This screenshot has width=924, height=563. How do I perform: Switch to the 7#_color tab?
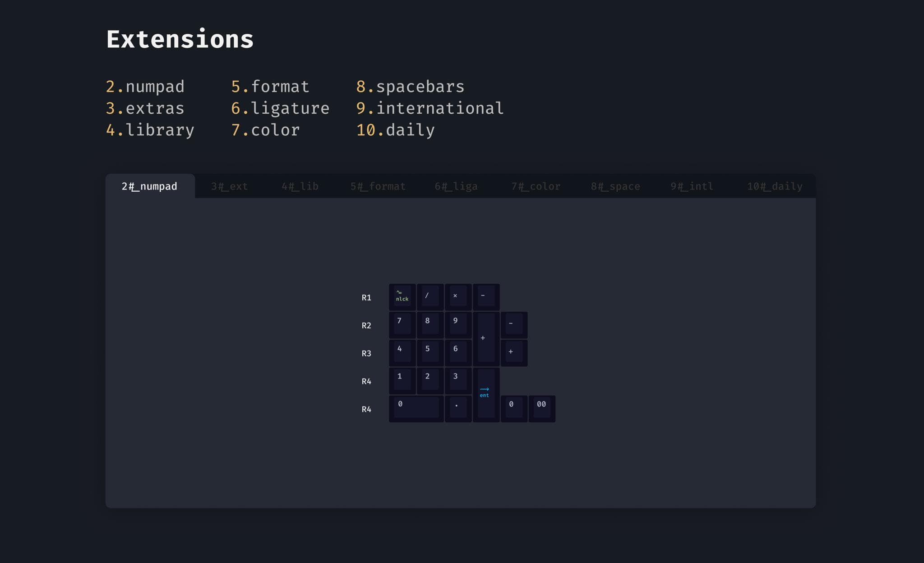(x=536, y=186)
